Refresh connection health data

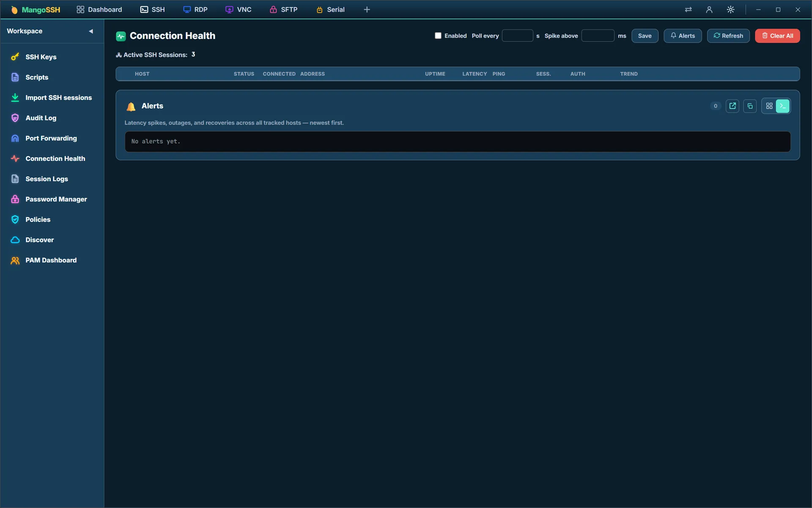pos(728,36)
